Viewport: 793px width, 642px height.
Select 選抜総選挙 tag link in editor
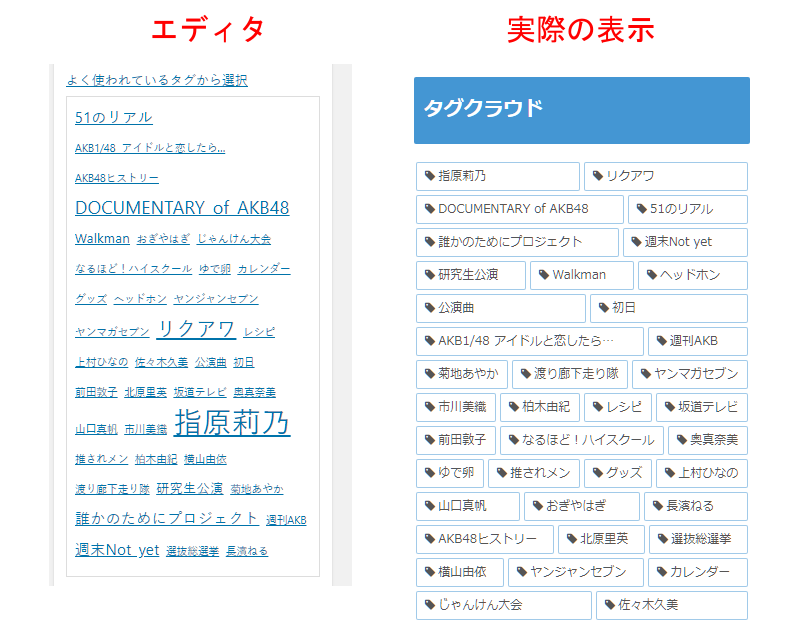(193, 551)
